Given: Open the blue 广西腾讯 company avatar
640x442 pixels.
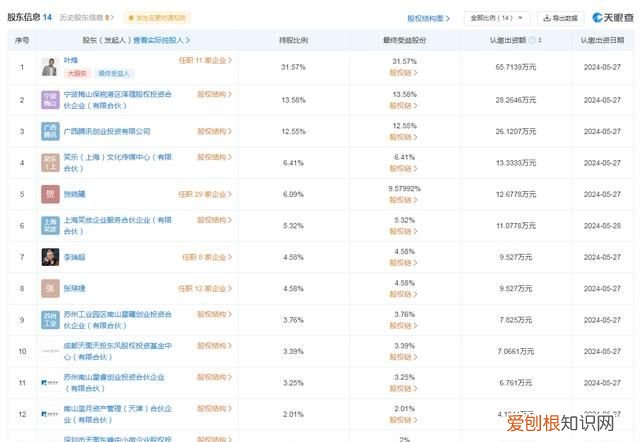Looking at the screenshot, I should [50, 131].
